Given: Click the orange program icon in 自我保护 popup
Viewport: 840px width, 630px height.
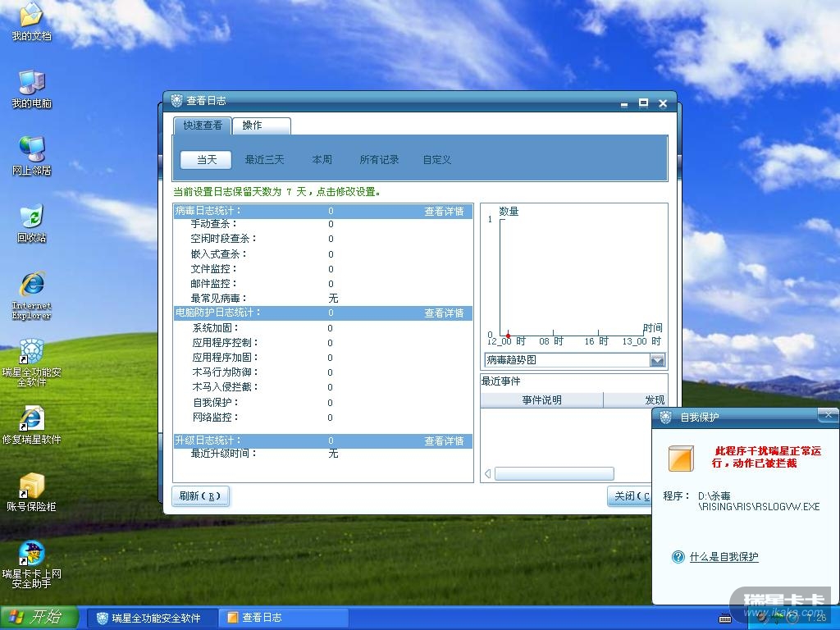Looking at the screenshot, I should [x=681, y=458].
